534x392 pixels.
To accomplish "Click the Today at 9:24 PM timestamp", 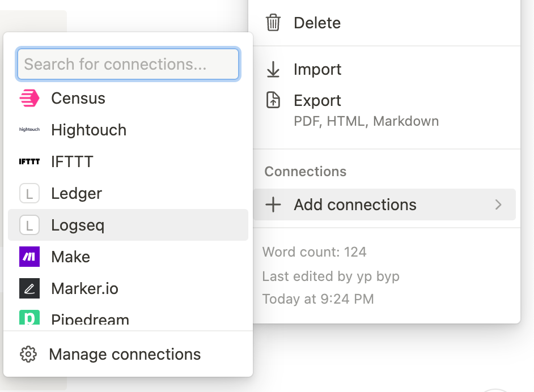I will tap(318, 299).
